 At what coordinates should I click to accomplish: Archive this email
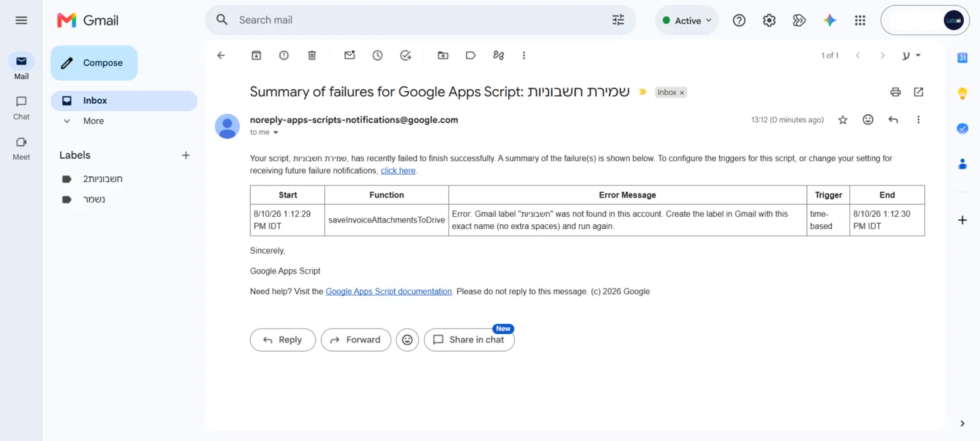click(256, 56)
